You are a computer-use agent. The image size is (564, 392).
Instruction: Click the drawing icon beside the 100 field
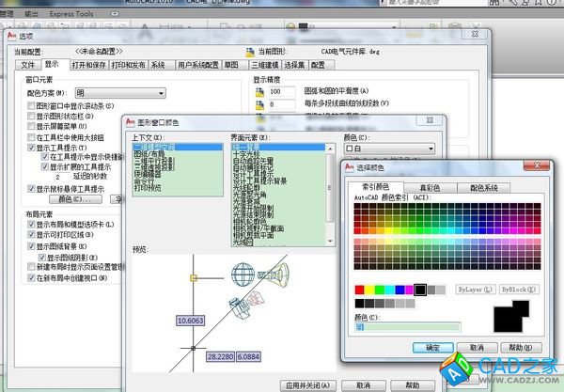(x=259, y=91)
